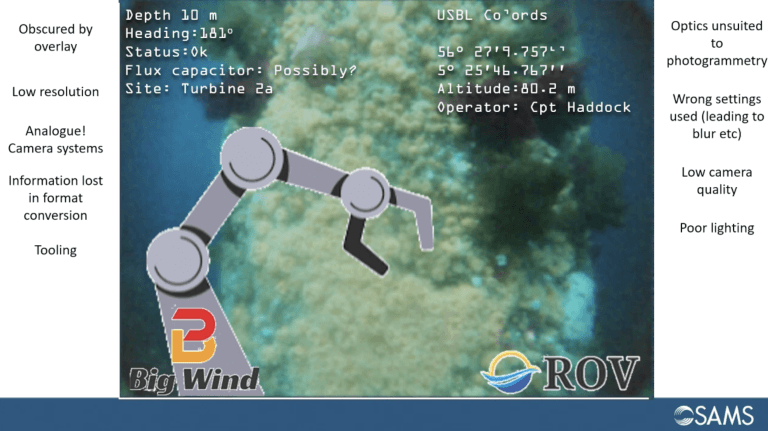Click the 'Depth 10 m' overlay readout
The height and width of the screenshot is (431, 768).
point(170,16)
